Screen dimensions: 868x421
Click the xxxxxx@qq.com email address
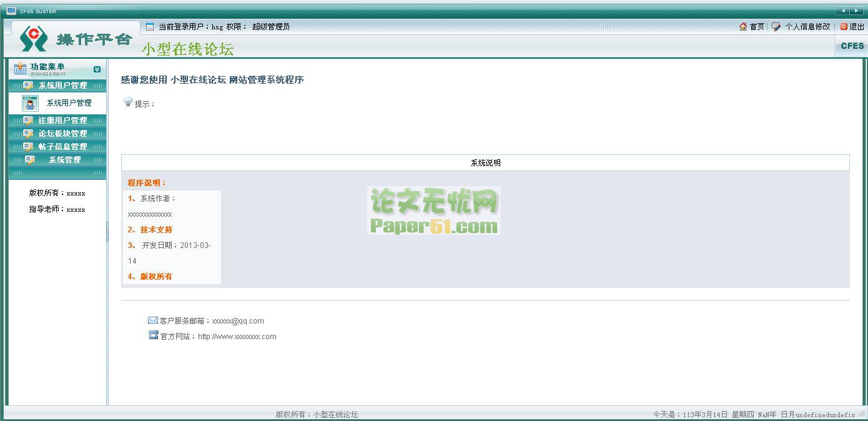(238, 321)
